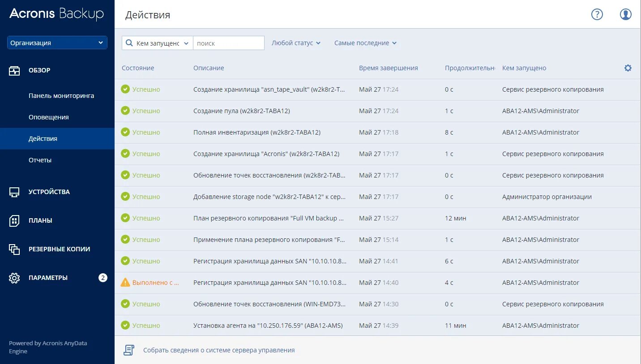
Task: Open the Самые последние sorting dropdown
Action: 365,43
